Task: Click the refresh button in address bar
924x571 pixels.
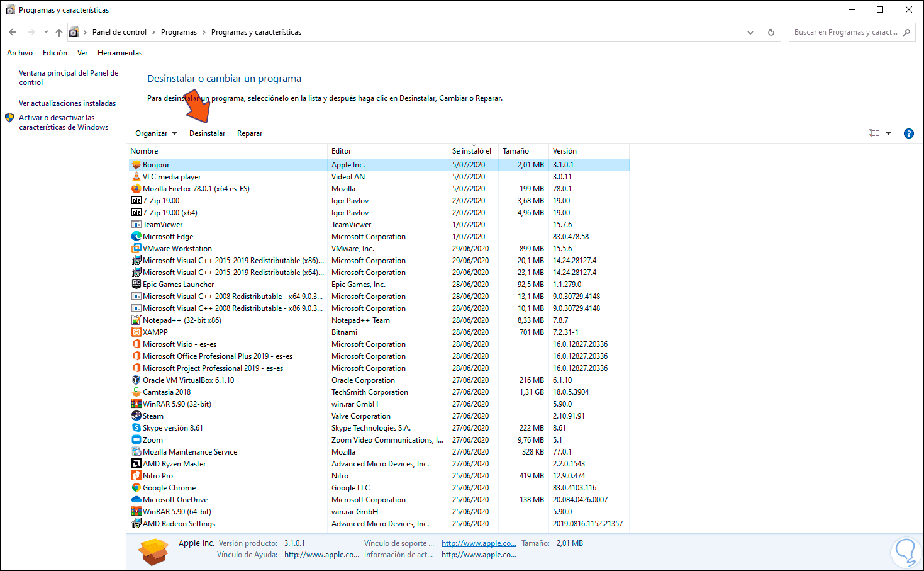Action: 771,32
